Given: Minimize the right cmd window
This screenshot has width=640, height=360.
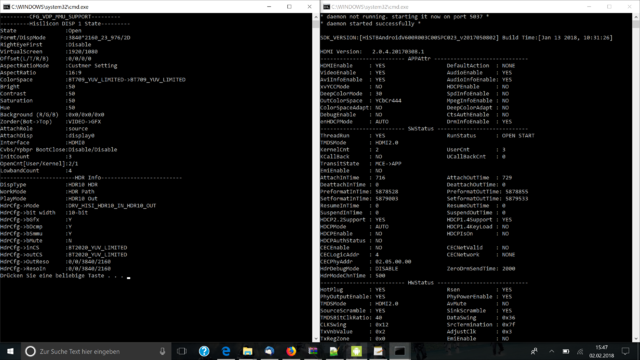Looking at the screenshot, I should [x=589, y=7].
